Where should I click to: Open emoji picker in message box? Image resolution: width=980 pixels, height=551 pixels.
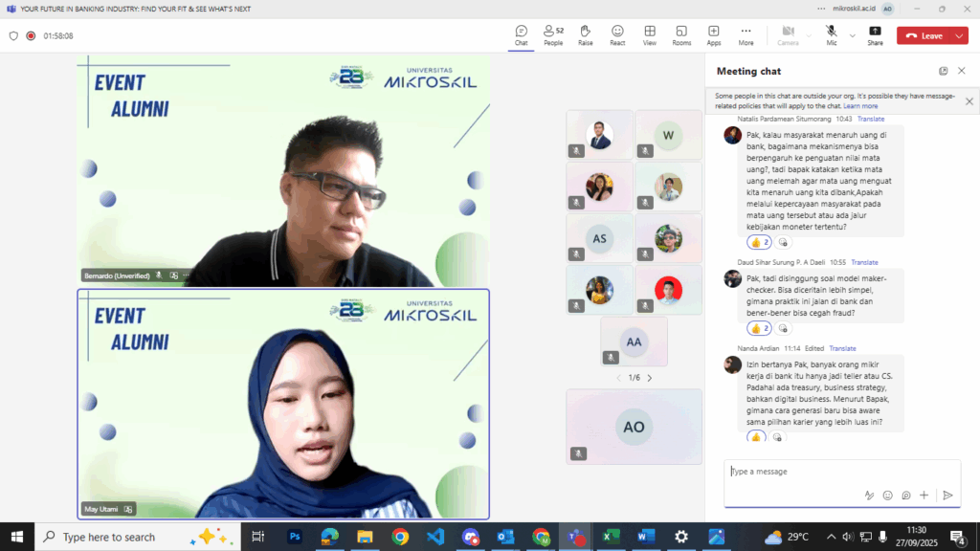pos(888,496)
